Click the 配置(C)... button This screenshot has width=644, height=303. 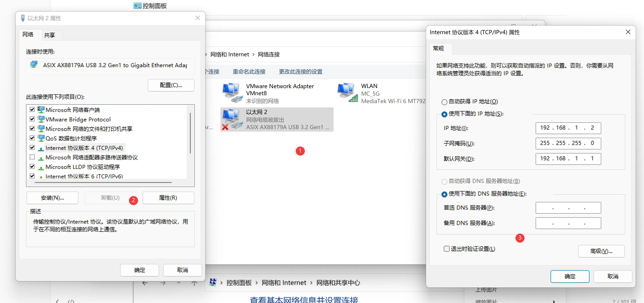click(171, 85)
